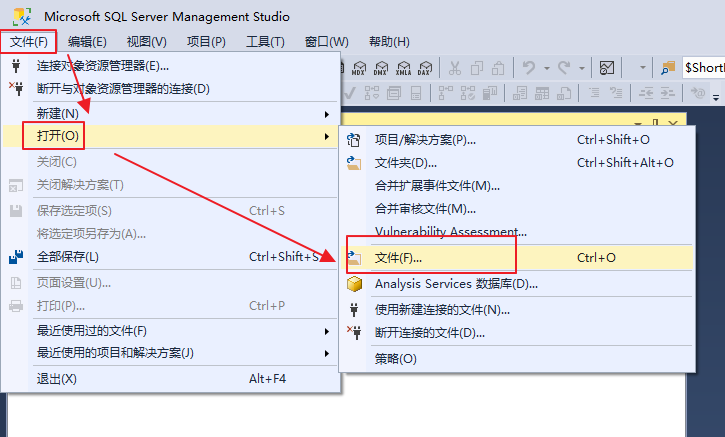
Task: Click the DMX query toolbar icon
Action: [x=380, y=68]
